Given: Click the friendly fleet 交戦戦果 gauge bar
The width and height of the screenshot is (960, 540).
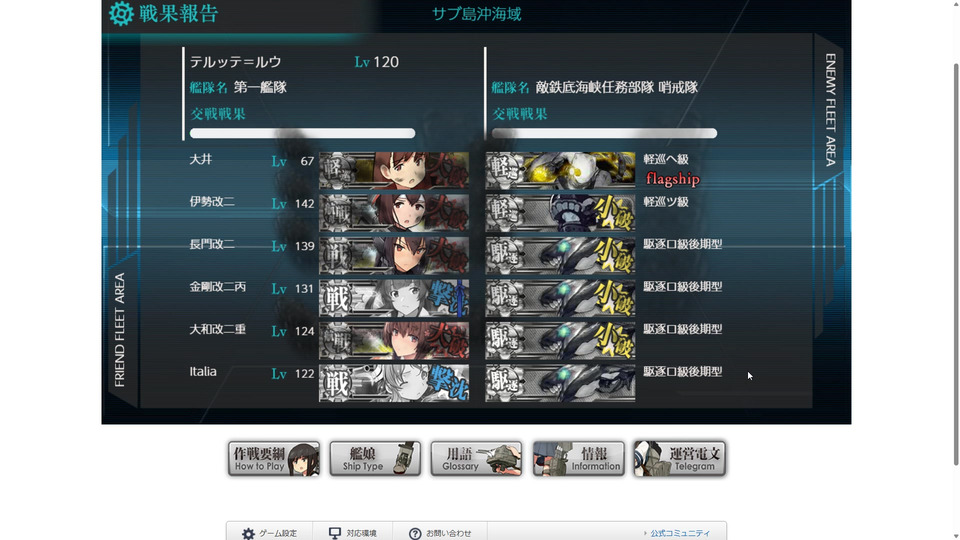Looking at the screenshot, I should pos(302,133).
